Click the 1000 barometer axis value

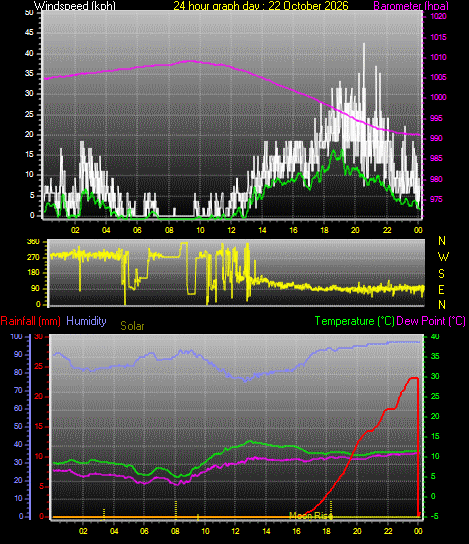pos(438,97)
